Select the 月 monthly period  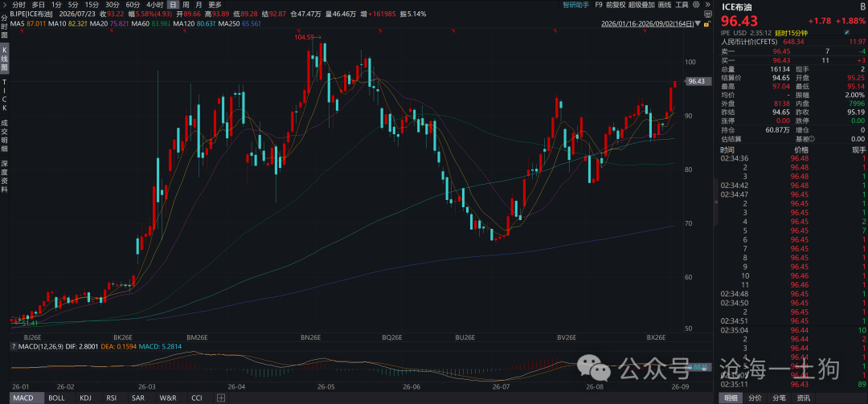pyautogui.click(x=199, y=5)
